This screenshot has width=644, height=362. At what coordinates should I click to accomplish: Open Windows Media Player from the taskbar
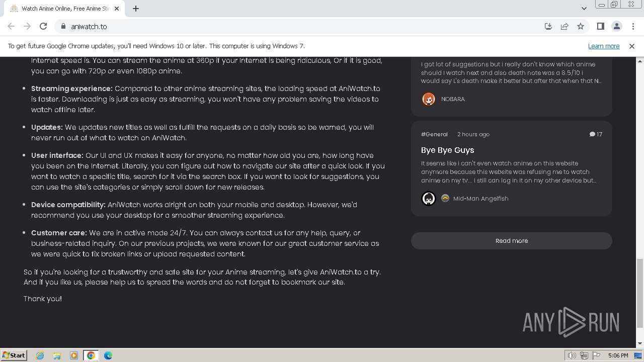pyautogui.click(x=74, y=355)
